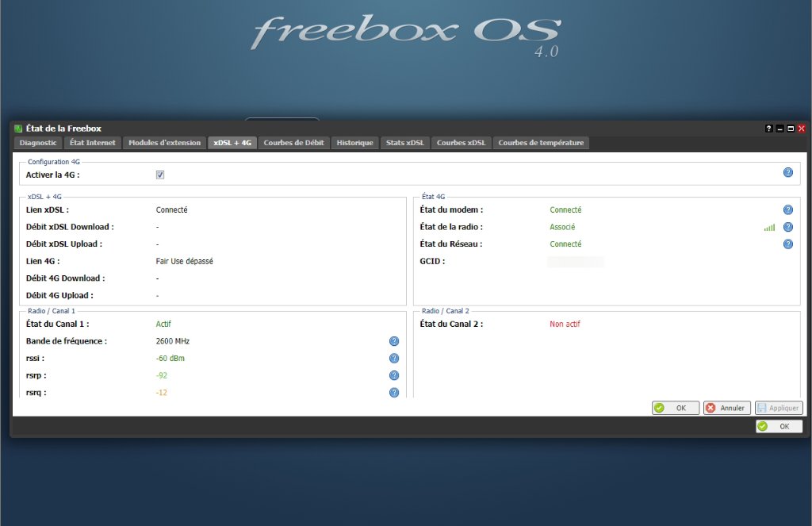The image size is (812, 526).
Task: Click help icon next to Activer la 4G
Action: pos(787,172)
